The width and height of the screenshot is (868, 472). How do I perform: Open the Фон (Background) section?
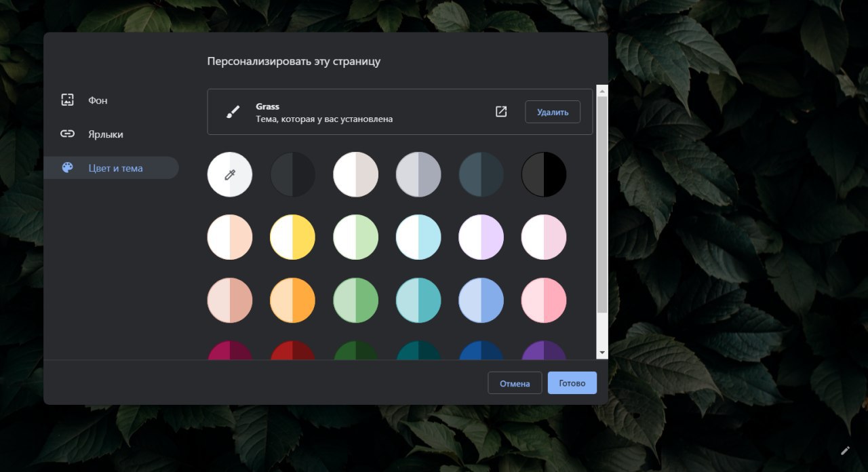pyautogui.click(x=111, y=100)
